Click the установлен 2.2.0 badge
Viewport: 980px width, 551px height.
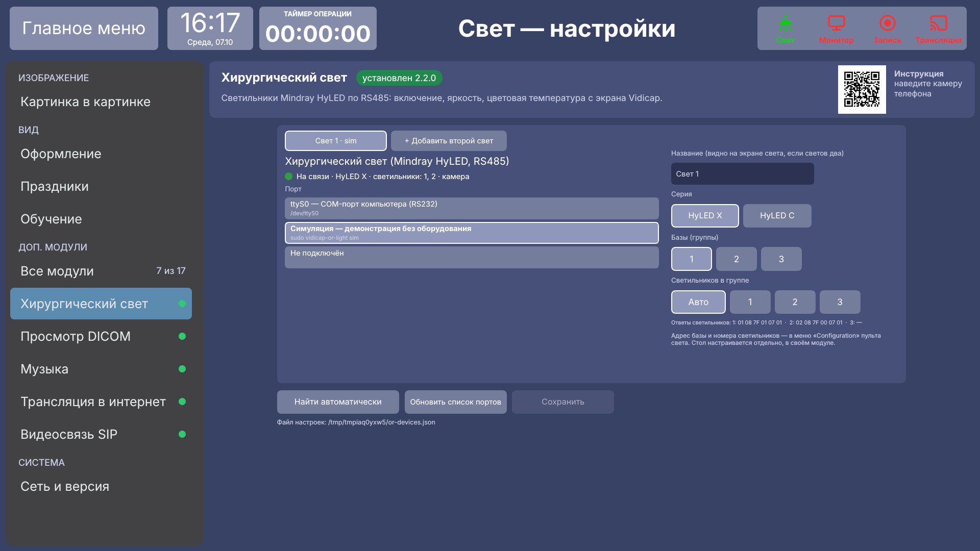[399, 78]
